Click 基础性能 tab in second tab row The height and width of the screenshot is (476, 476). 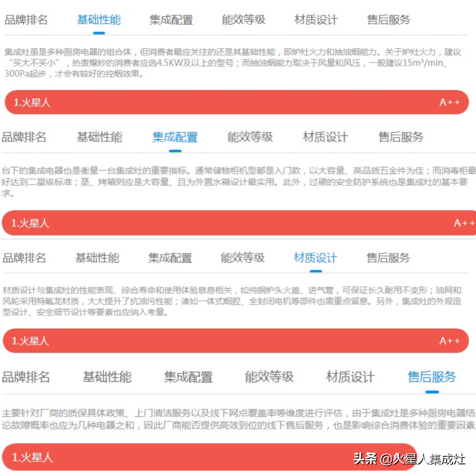pos(100,137)
